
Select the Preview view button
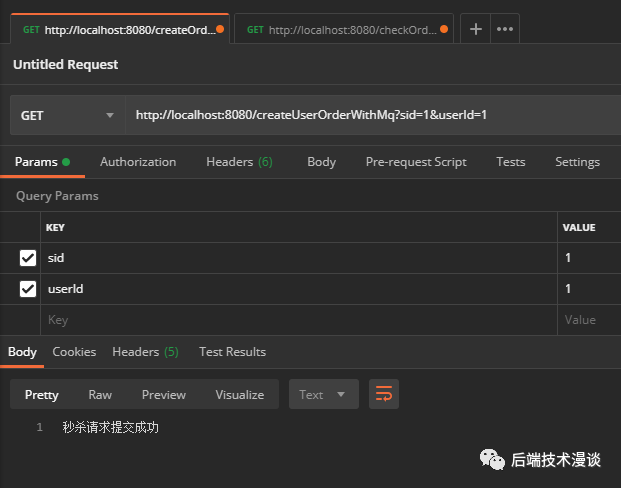pyautogui.click(x=164, y=395)
